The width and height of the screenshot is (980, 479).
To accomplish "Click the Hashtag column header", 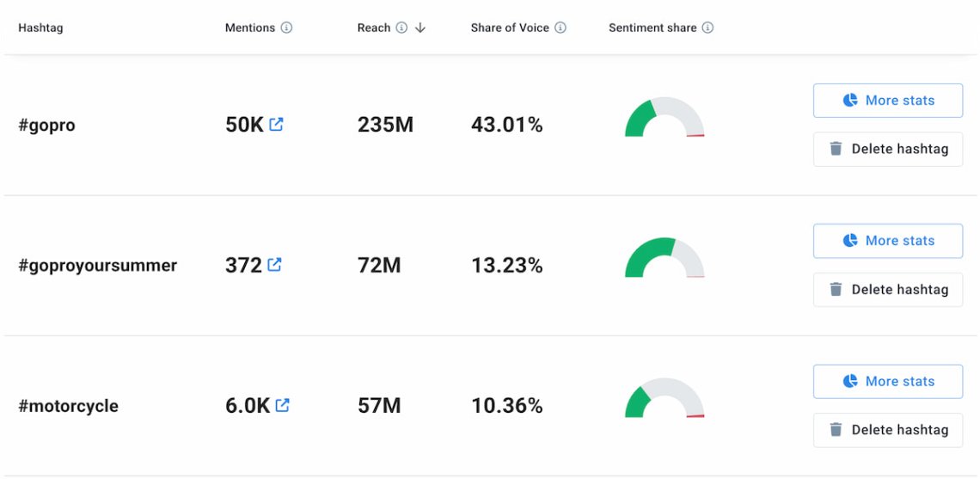I will tap(40, 28).
